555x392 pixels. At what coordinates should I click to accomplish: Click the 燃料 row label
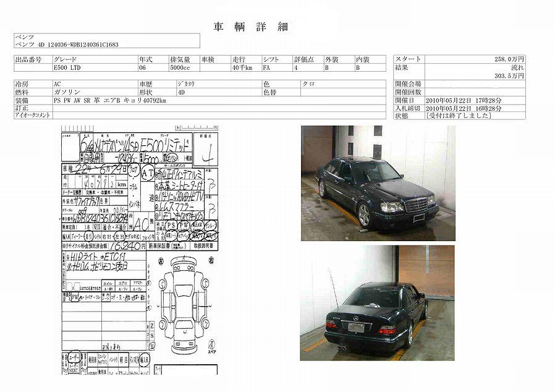coord(22,92)
